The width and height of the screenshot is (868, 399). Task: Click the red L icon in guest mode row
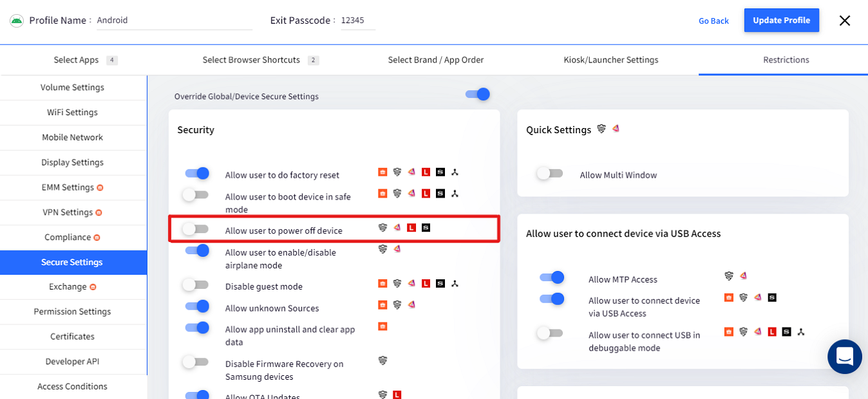[x=426, y=283]
